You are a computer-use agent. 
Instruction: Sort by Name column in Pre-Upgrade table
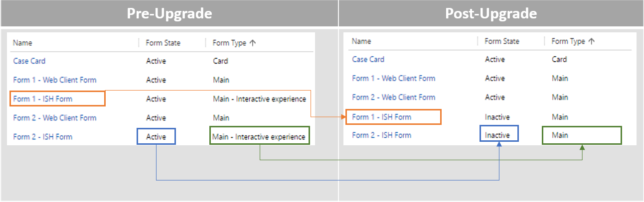click(x=22, y=43)
